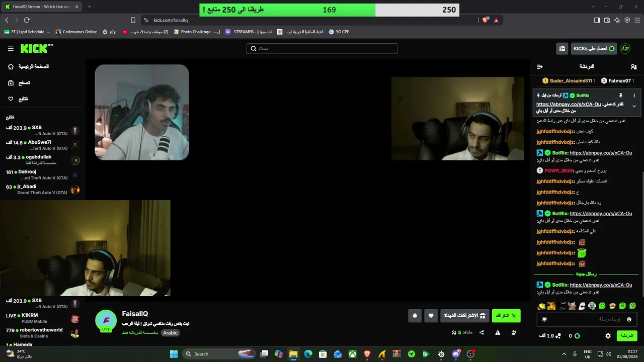Screen dimensions: 644x362
Task: Open gifted subscriptions button
Action: tap(464, 316)
